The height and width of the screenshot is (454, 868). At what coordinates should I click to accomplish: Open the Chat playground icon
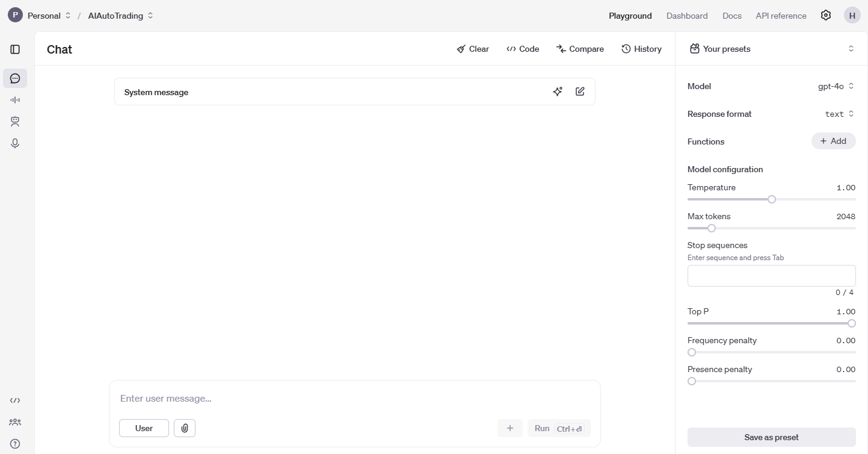click(x=15, y=78)
